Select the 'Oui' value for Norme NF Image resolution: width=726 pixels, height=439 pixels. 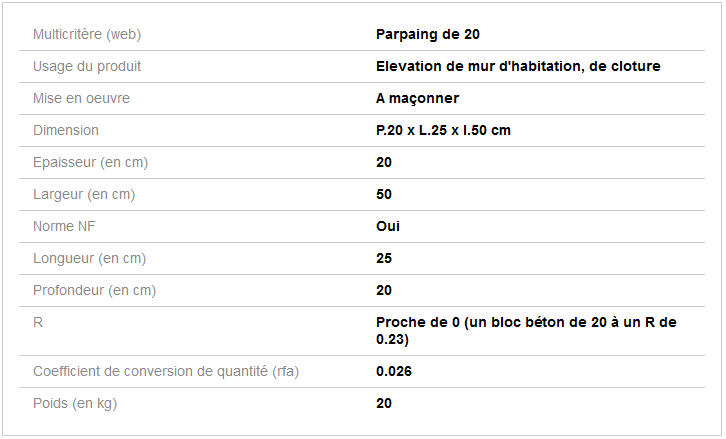click(388, 226)
